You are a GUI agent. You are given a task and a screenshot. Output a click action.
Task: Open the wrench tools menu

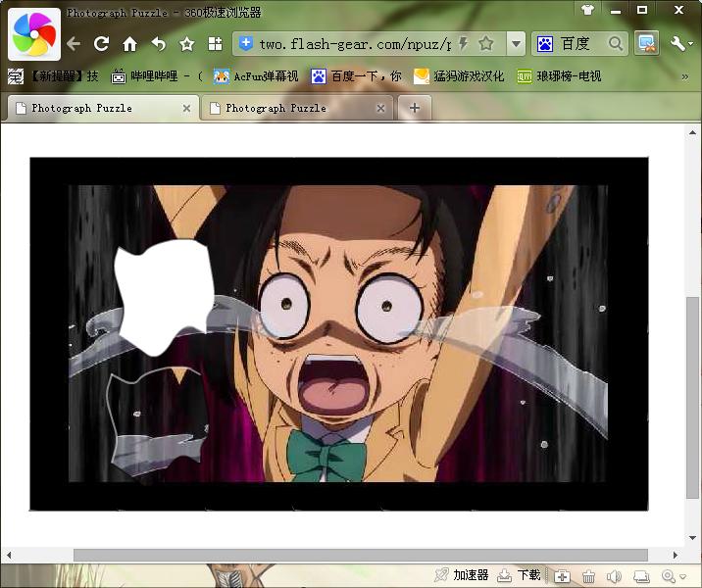pyautogui.click(x=681, y=44)
